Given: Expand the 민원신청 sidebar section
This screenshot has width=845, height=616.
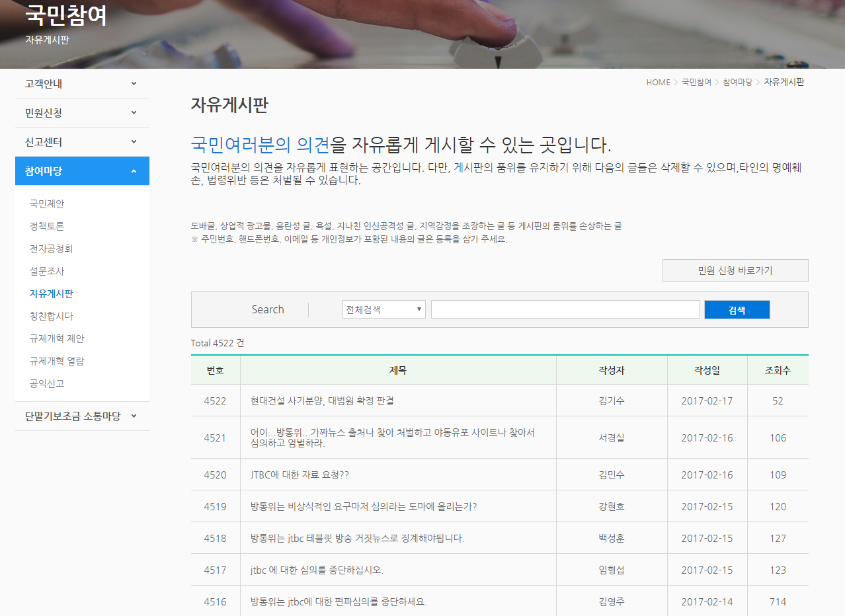Looking at the screenshot, I should [82, 113].
